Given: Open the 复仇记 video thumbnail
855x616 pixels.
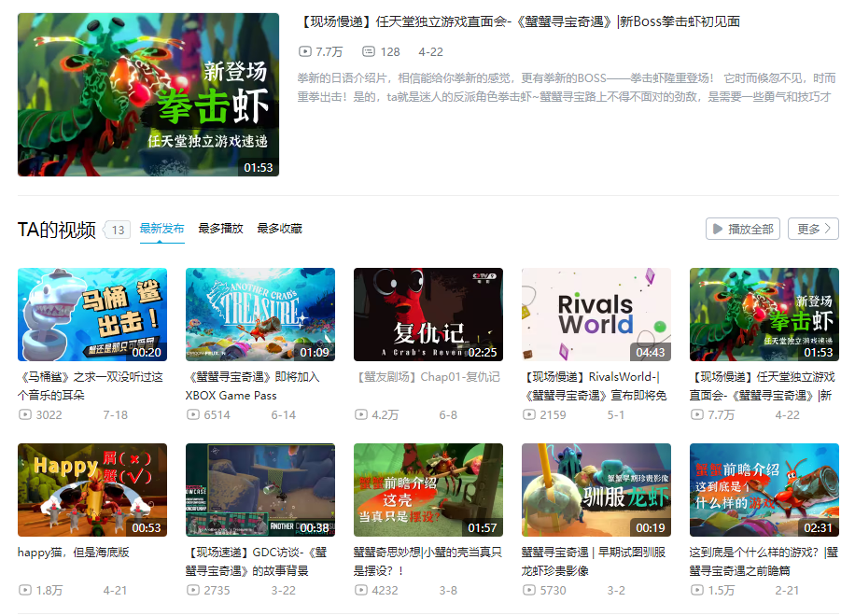Looking at the screenshot, I should [x=428, y=315].
